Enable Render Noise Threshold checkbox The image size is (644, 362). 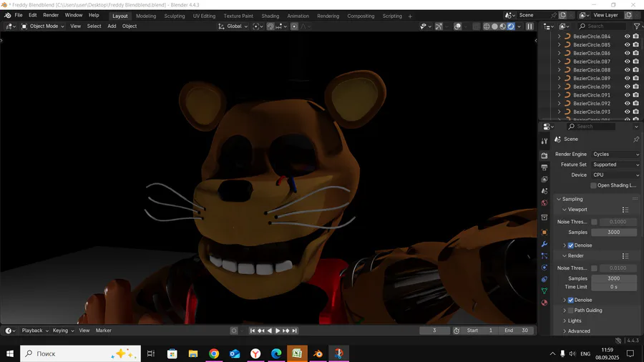(594, 268)
